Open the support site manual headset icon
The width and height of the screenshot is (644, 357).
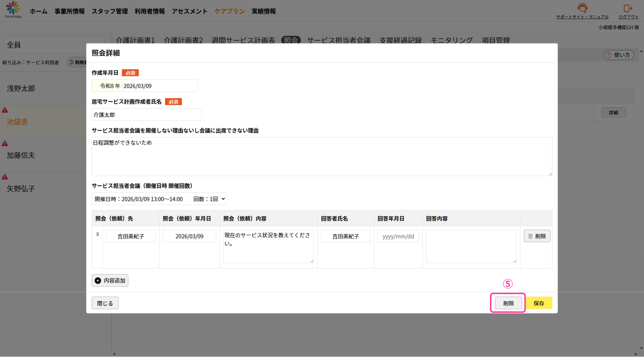(582, 8)
